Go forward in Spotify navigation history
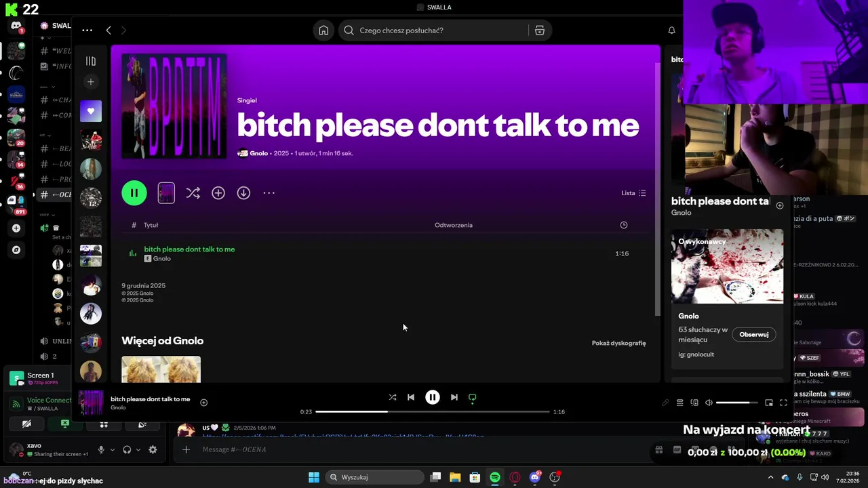This screenshot has height=488, width=868. pyautogui.click(x=123, y=30)
